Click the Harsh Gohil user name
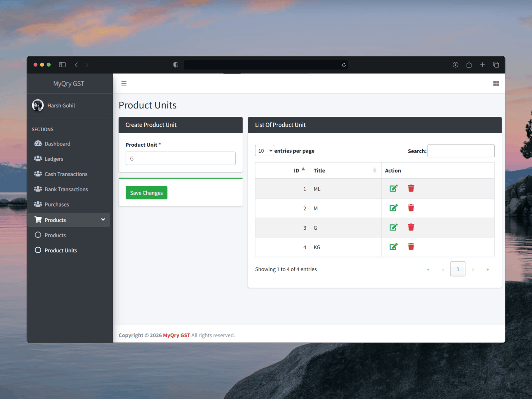The image size is (532, 399). [61, 105]
